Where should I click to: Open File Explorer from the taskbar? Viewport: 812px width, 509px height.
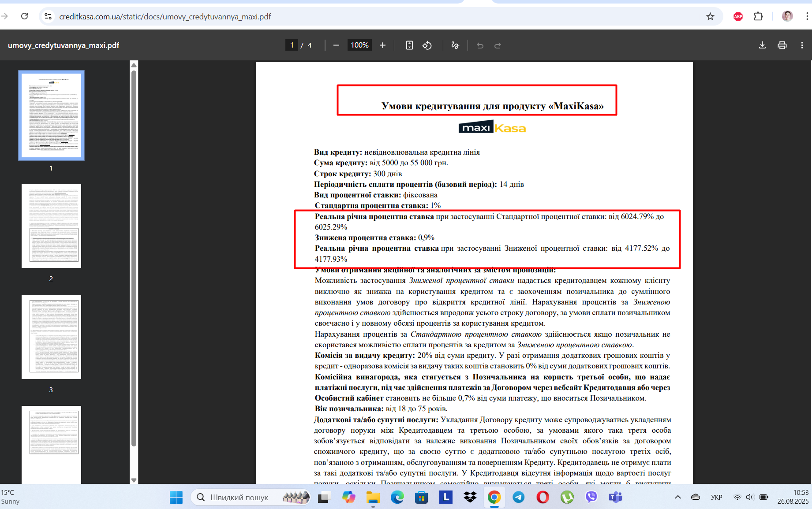[373, 497]
